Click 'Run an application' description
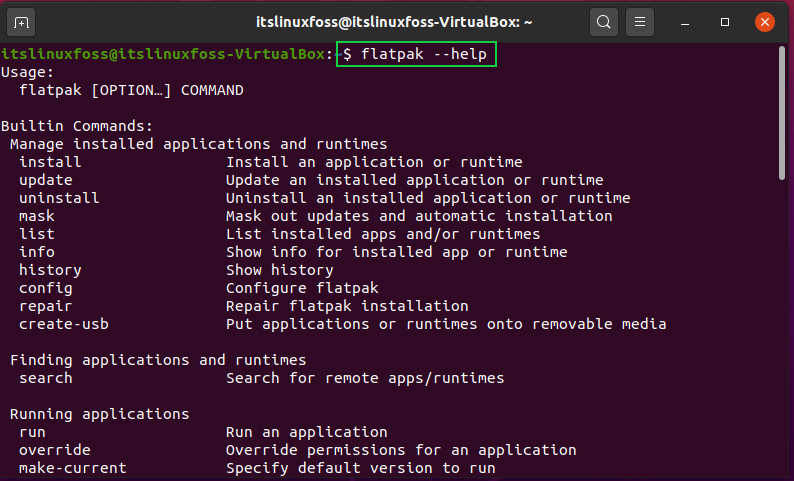Image resolution: width=794 pixels, height=481 pixels. pos(307,432)
